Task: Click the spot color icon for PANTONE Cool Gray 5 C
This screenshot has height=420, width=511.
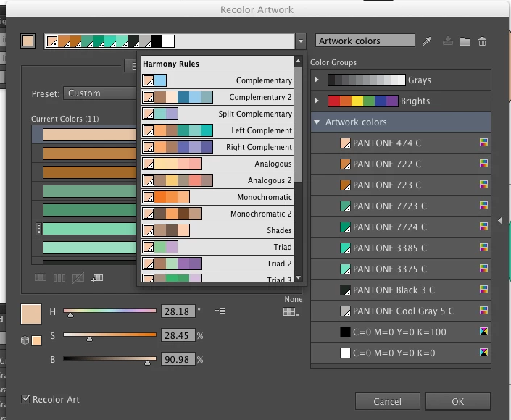Action: (x=483, y=310)
